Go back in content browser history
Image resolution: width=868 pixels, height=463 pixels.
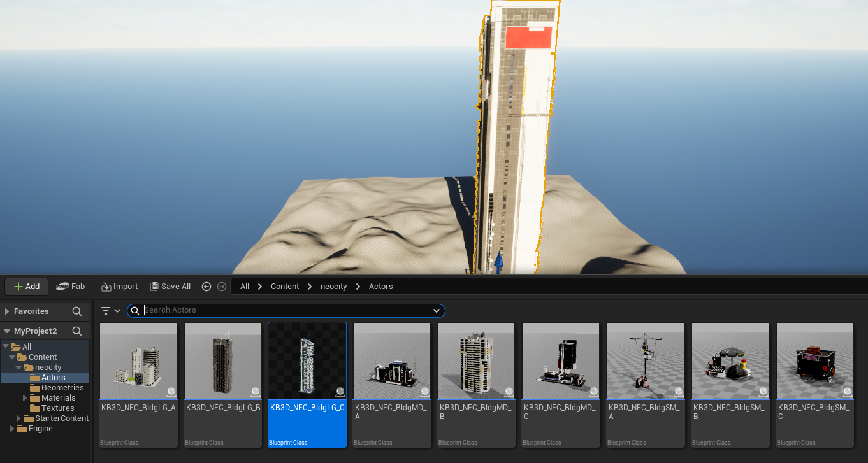(x=206, y=287)
